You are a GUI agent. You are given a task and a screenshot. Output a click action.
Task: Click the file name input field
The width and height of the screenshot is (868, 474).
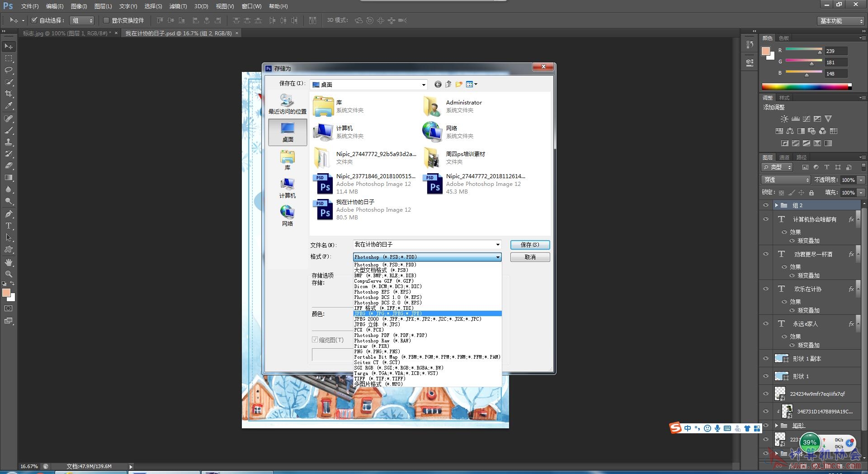click(424, 245)
